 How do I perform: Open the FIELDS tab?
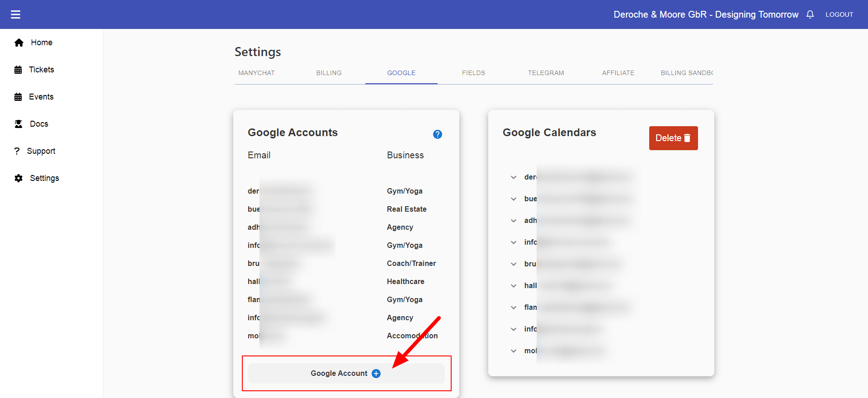[x=474, y=73]
